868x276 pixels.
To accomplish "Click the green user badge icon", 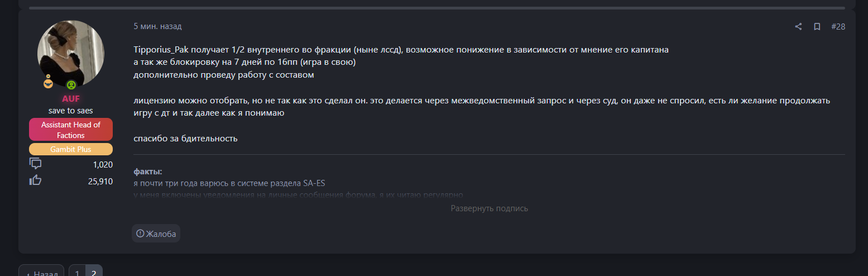I will pyautogui.click(x=71, y=85).
